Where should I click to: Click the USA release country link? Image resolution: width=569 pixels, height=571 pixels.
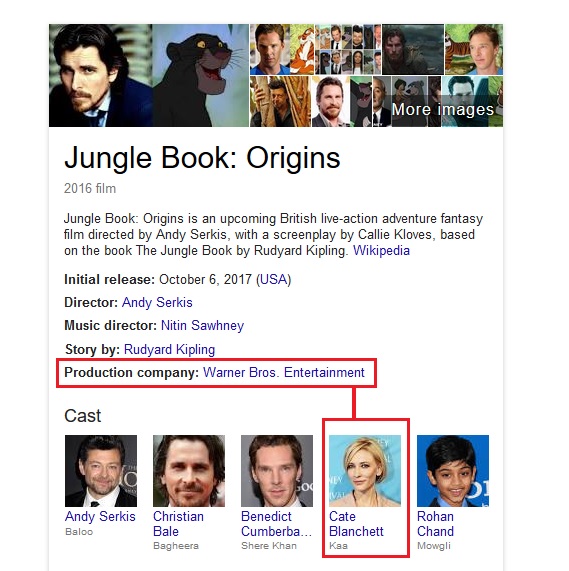tap(273, 280)
